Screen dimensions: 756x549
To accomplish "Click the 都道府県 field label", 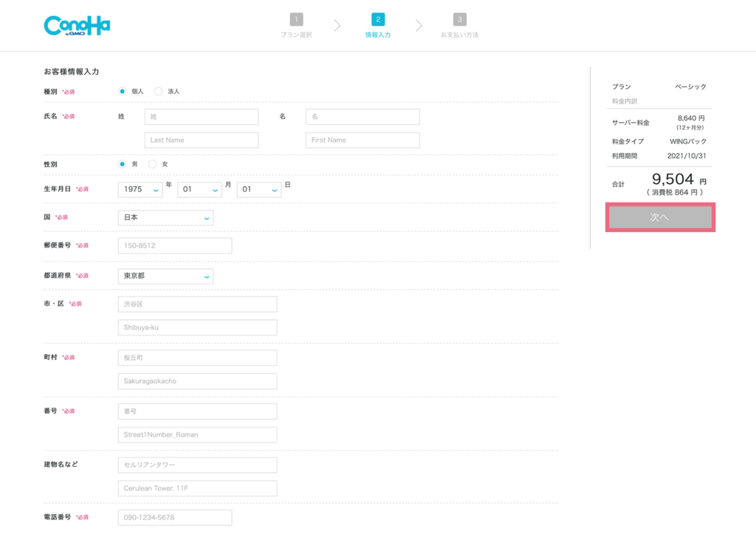I will coord(58,276).
